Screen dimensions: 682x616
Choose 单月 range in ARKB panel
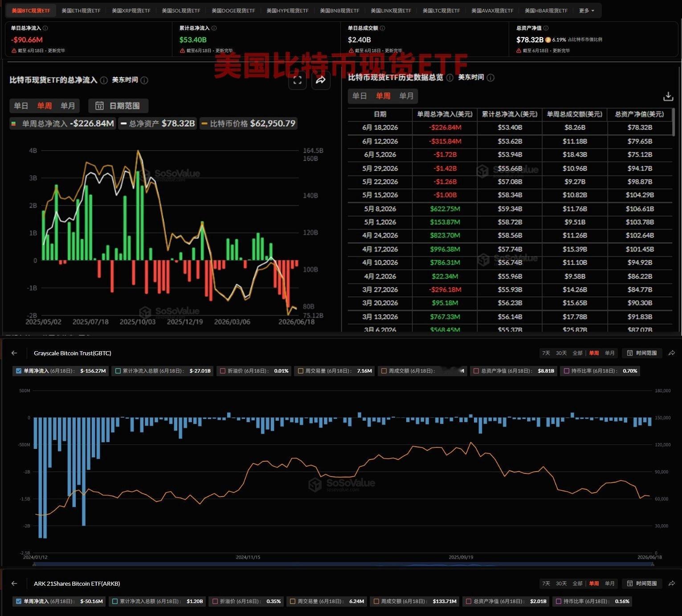[610, 583]
